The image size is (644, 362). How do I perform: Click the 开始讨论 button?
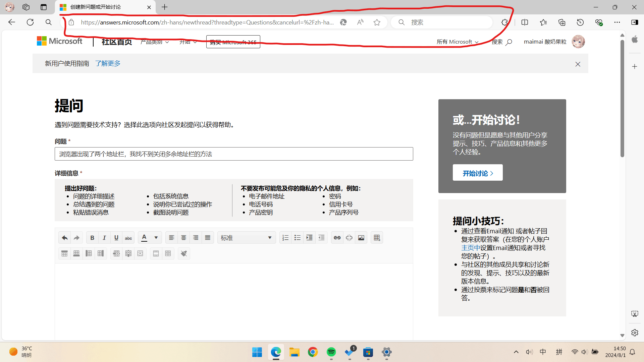[x=478, y=173]
